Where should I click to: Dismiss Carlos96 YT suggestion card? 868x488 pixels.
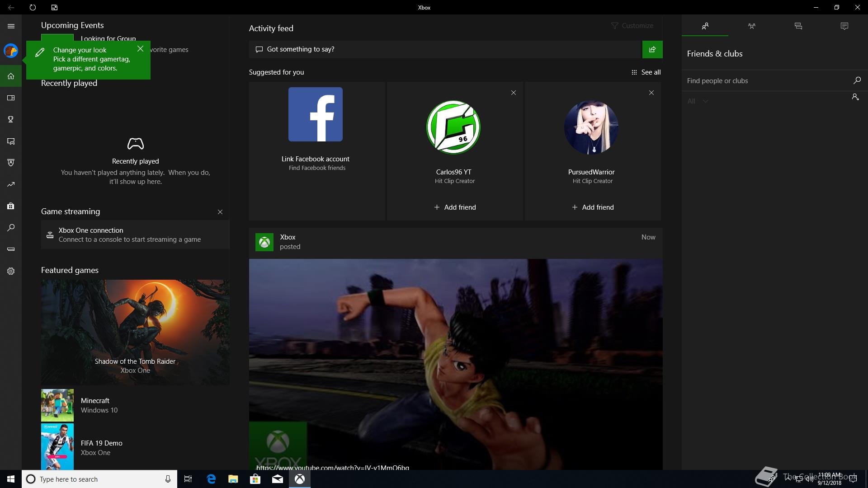514,93
